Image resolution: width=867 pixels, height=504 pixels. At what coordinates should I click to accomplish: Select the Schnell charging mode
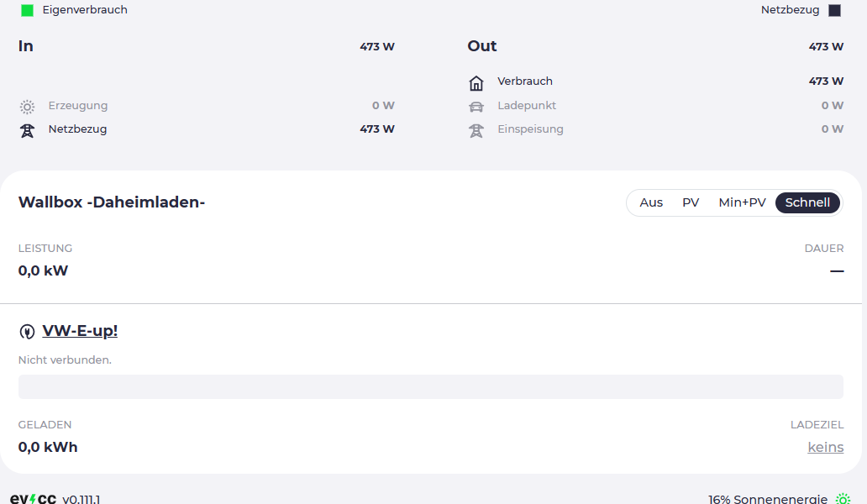(x=807, y=202)
